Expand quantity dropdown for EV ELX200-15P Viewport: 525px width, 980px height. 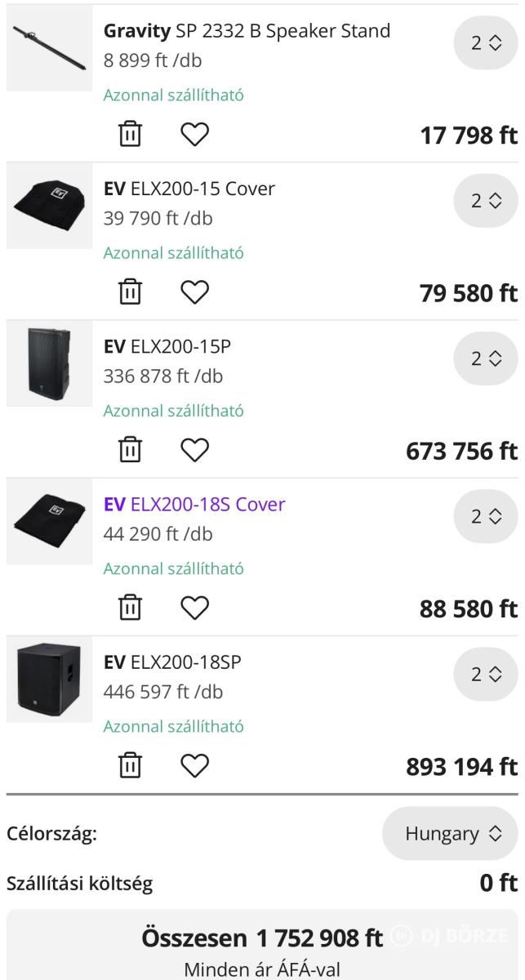click(485, 359)
